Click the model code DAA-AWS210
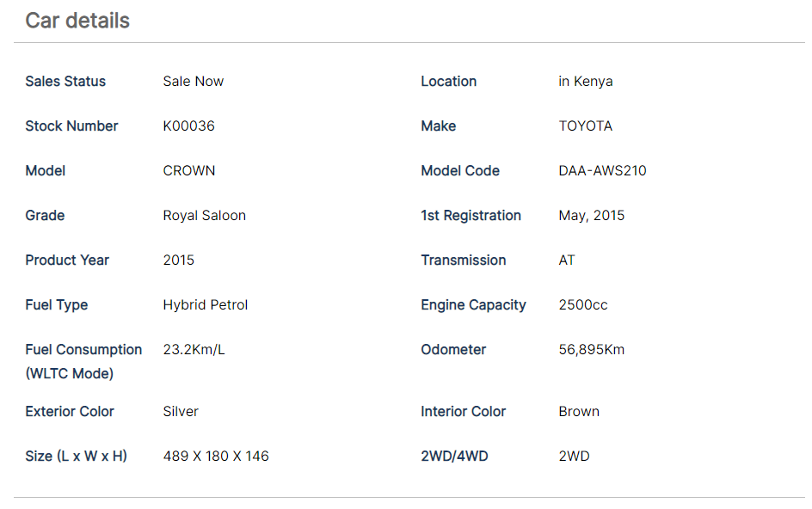 tap(602, 171)
